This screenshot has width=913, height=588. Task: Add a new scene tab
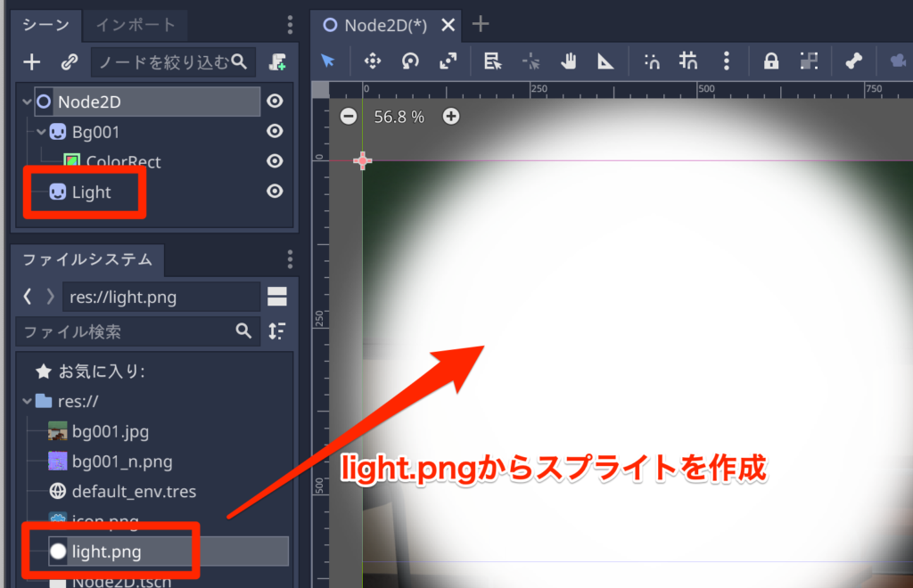(x=481, y=24)
